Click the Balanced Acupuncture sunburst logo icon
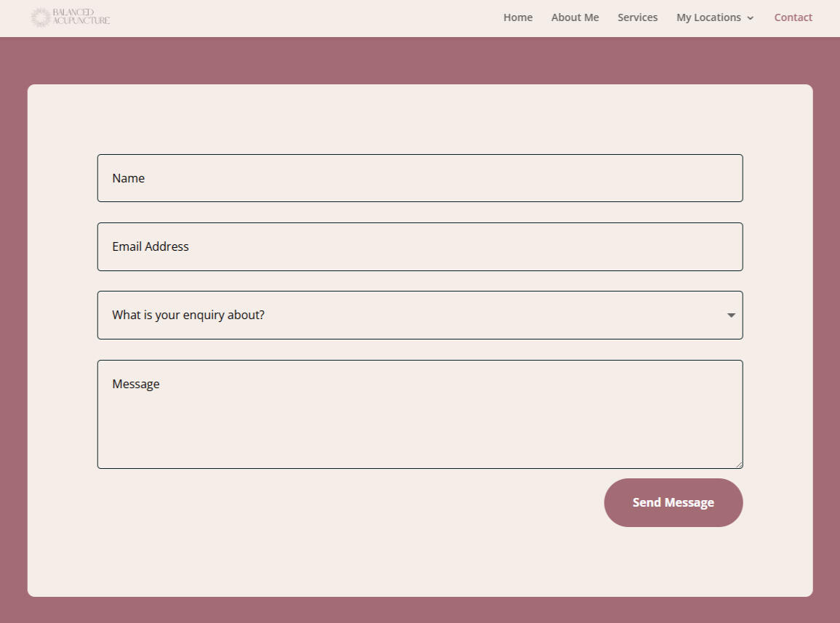Image resolution: width=840 pixels, height=623 pixels. [40, 17]
